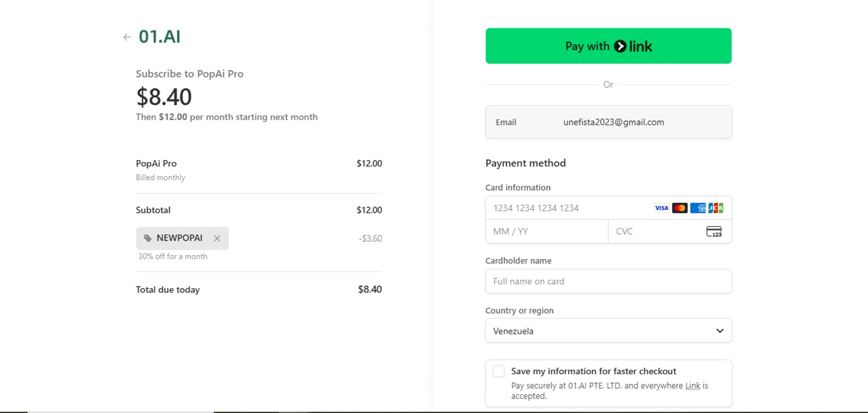Click the 'Subtotal' label
The width and height of the screenshot is (868, 413).
153,210
